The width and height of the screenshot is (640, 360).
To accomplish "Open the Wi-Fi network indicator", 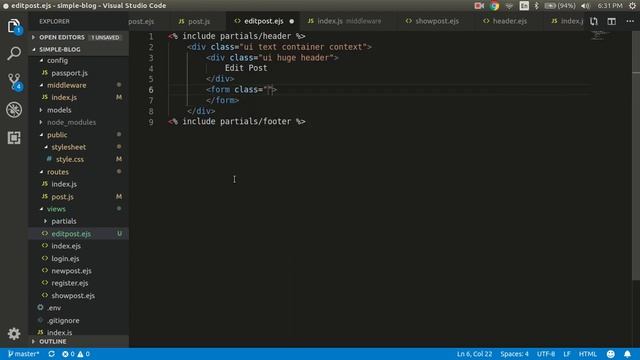I will (x=509, y=6).
